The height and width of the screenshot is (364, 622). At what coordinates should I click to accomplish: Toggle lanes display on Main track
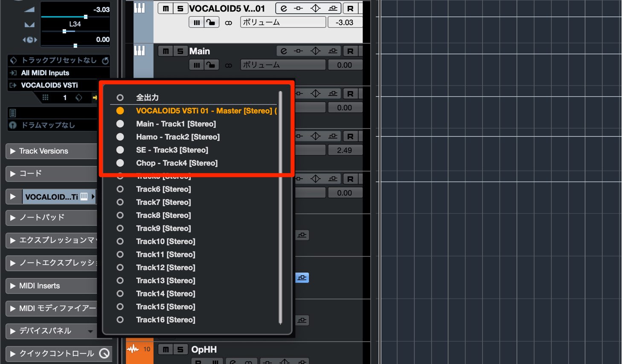click(x=197, y=65)
